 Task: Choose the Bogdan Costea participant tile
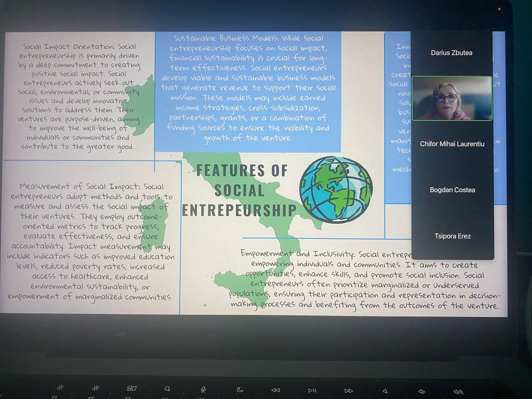click(x=451, y=190)
